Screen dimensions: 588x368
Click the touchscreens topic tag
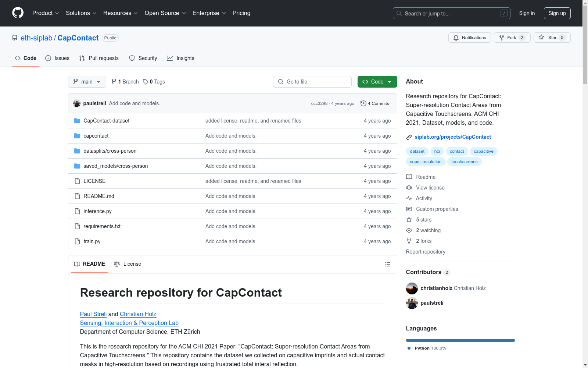pyautogui.click(x=465, y=162)
